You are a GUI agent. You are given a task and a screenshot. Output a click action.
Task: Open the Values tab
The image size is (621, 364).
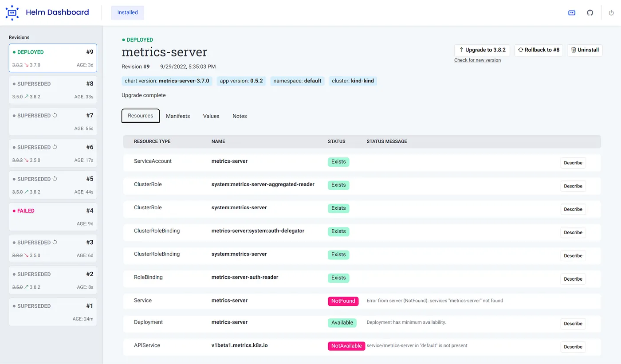(211, 116)
